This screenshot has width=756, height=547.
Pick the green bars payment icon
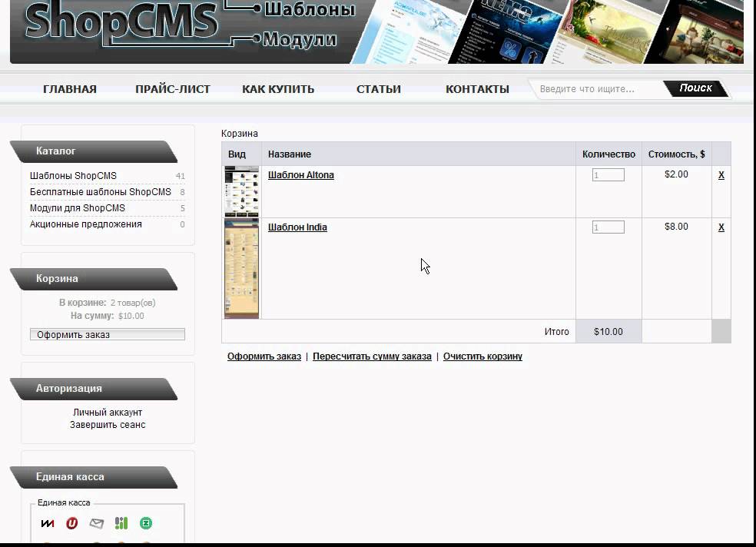pyautogui.click(x=121, y=523)
